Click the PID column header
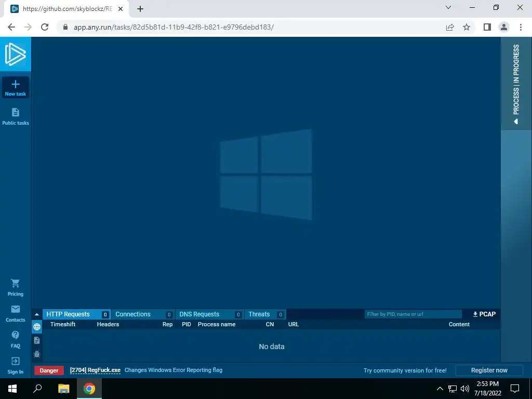The height and width of the screenshot is (399, 532). (x=187, y=324)
